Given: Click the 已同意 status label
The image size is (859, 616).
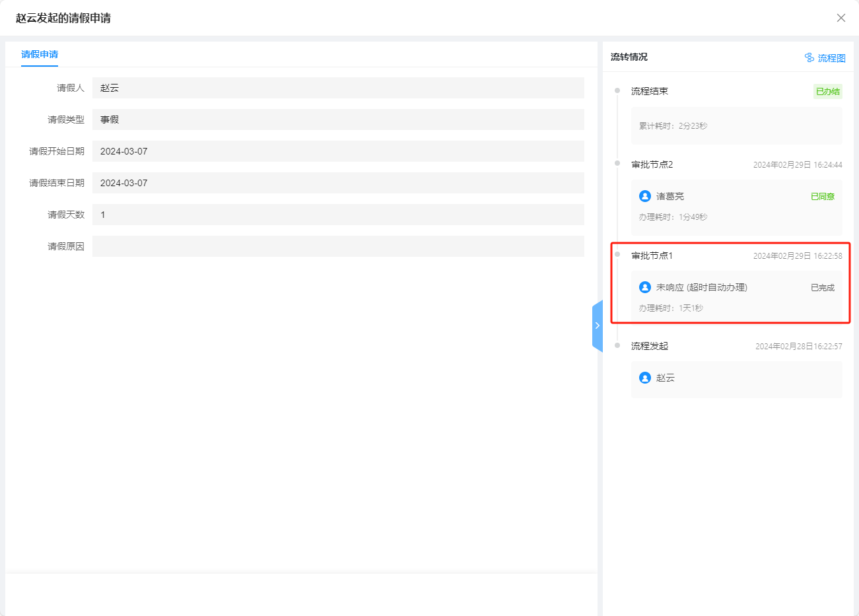Looking at the screenshot, I should point(822,197).
